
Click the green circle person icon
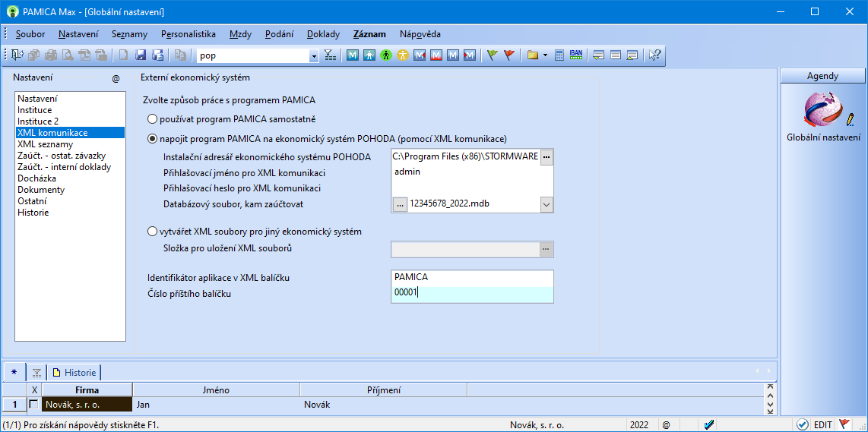(386, 55)
